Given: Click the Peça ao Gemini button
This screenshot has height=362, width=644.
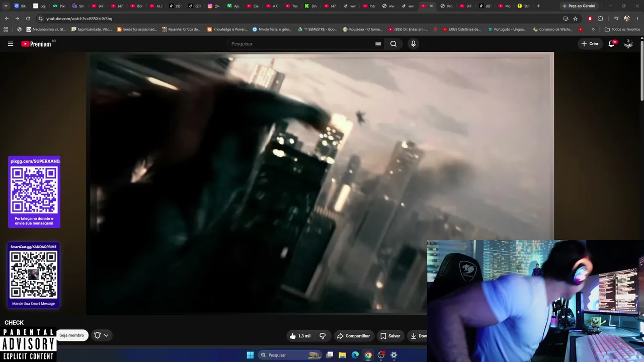Looking at the screenshot, I should coord(579,6).
